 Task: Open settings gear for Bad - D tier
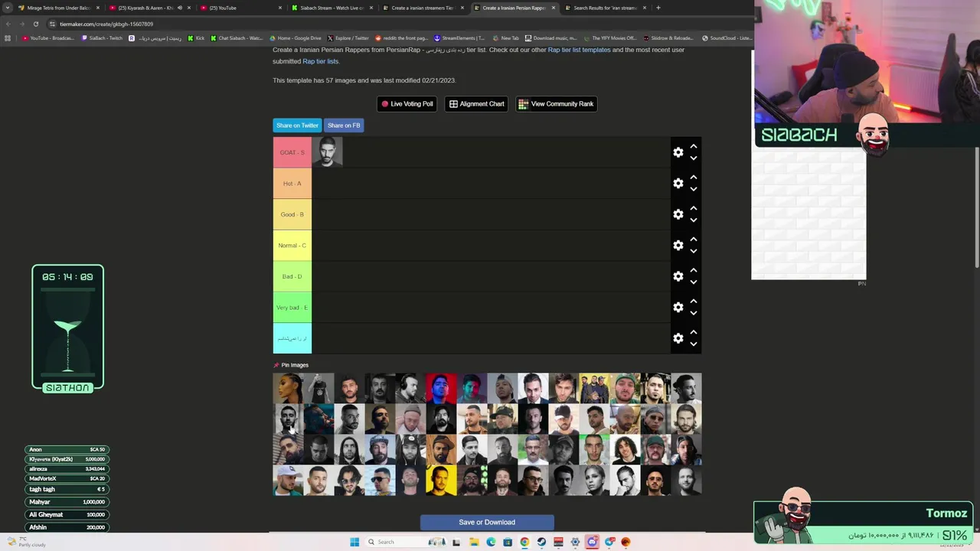(678, 276)
